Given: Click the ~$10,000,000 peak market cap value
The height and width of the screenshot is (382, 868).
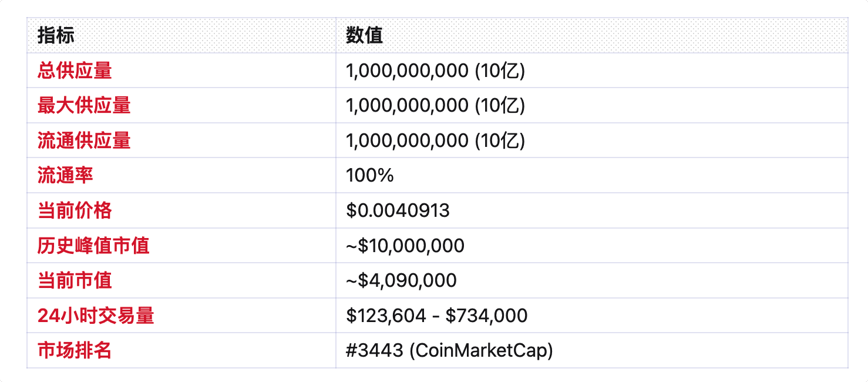Looking at the screenshot, I should [405, 246].
